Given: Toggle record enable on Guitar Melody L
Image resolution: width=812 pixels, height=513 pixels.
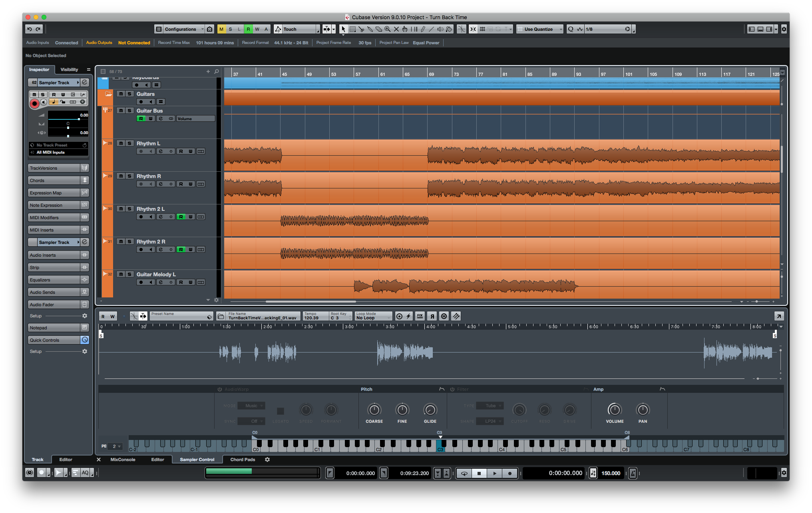Looking at the screenshot, I should [x=141, y=282].
